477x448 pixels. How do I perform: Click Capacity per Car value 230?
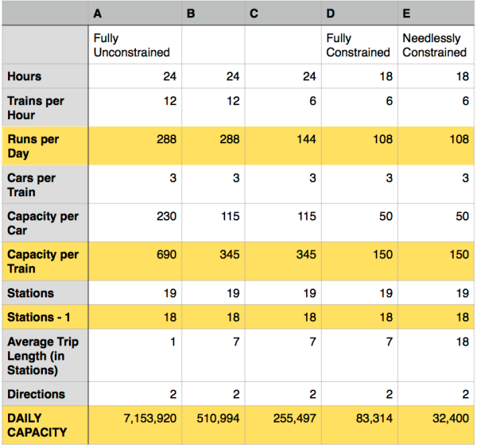coord(166,216)
